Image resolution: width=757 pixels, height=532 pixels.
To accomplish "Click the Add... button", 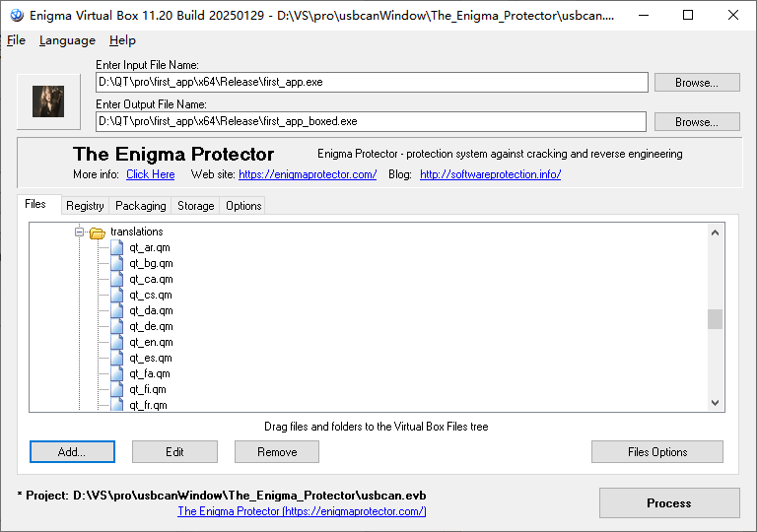I will click(72, 452).
